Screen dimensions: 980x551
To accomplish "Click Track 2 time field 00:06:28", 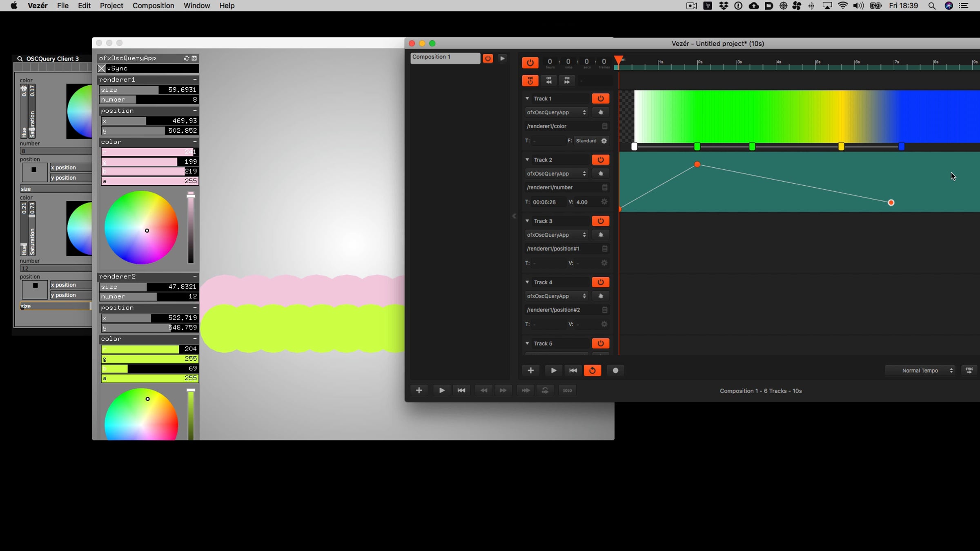I will coord(548,202).
